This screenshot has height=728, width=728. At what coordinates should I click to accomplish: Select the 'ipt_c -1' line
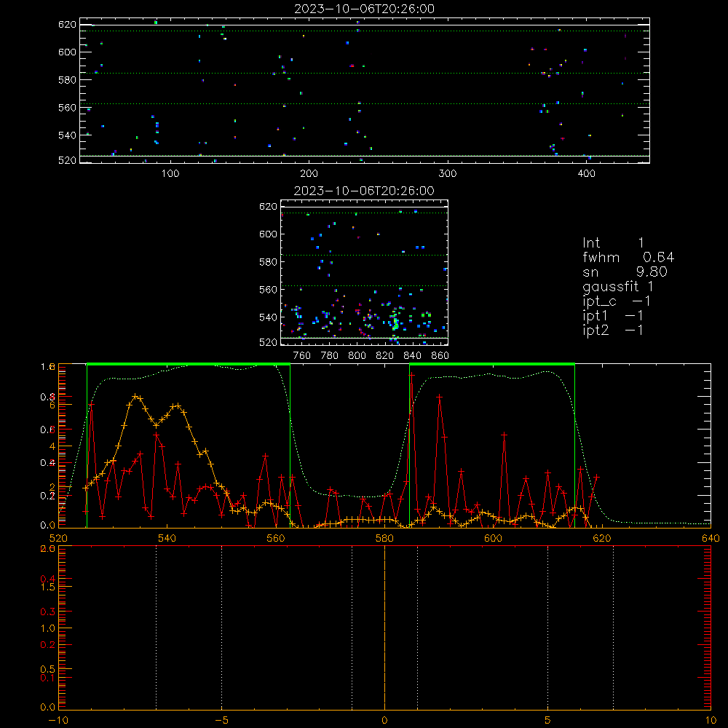pyautogui.click(x=617, y=301)
